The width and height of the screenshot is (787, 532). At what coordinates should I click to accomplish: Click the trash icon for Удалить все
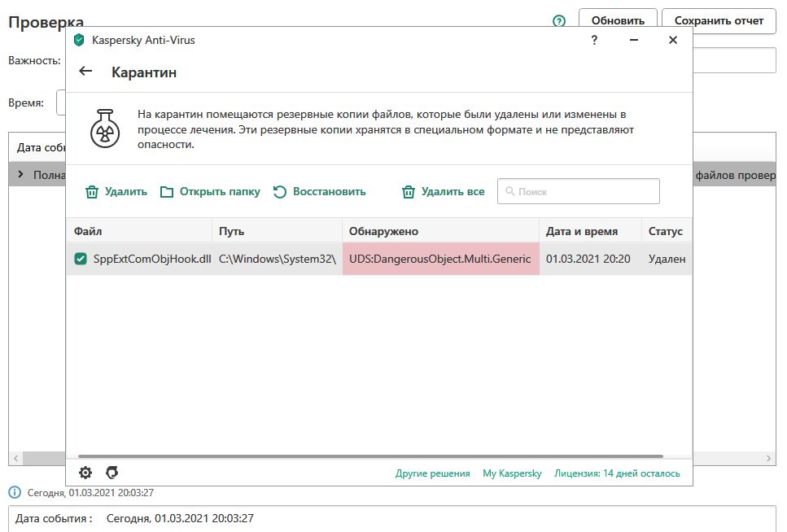409,192
